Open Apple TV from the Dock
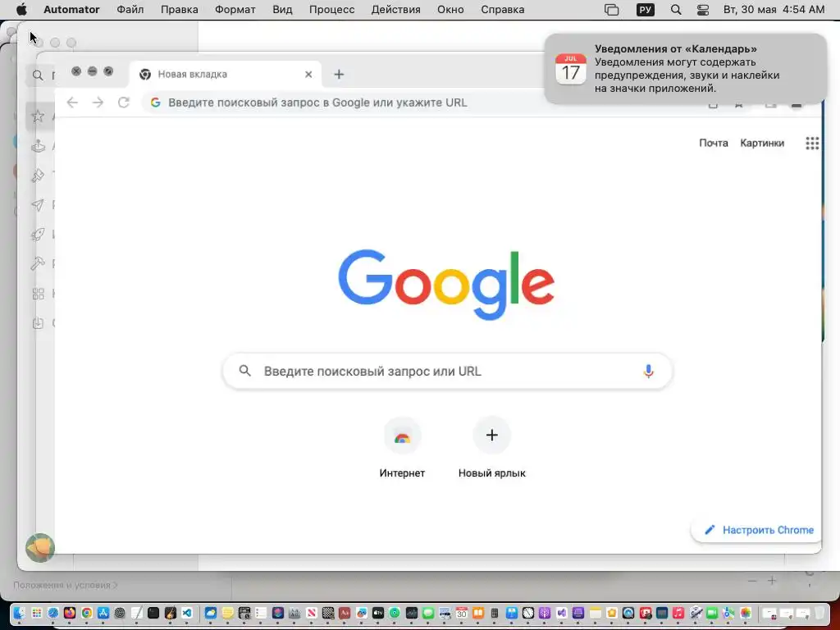 [x=377, y=613]
